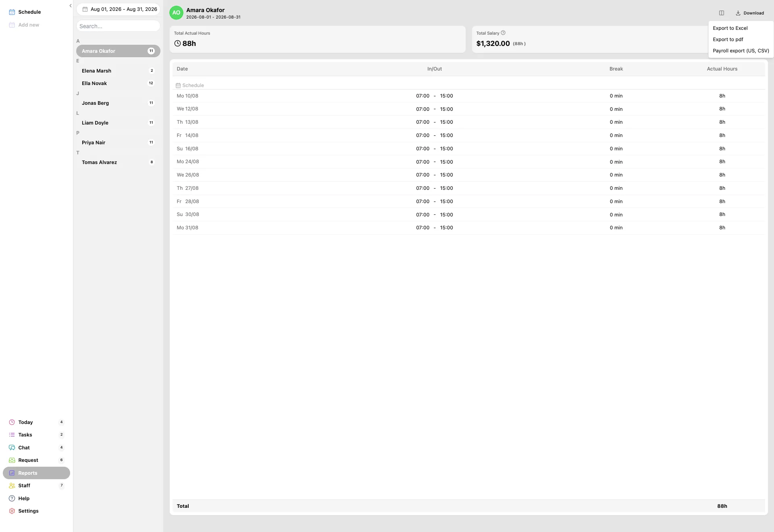Screen dimensions: 774x532
Task: Select Ella Novak in staff list
Action: [118, 83]
